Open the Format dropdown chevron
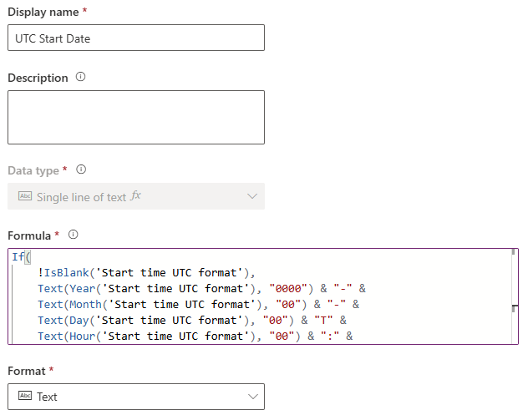 [x=253, y=397]
